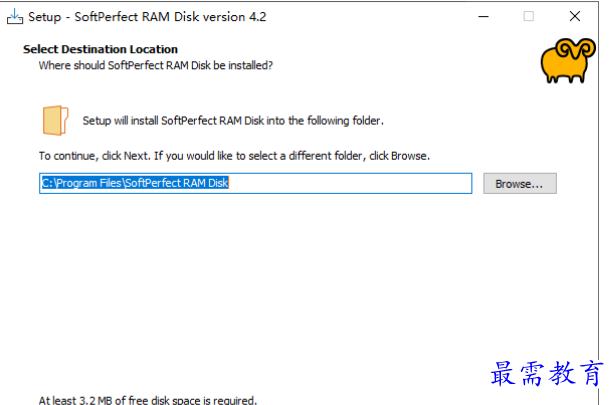612x405 pixels.
Task: Minimize the Setup window
Action: (484, 16)
